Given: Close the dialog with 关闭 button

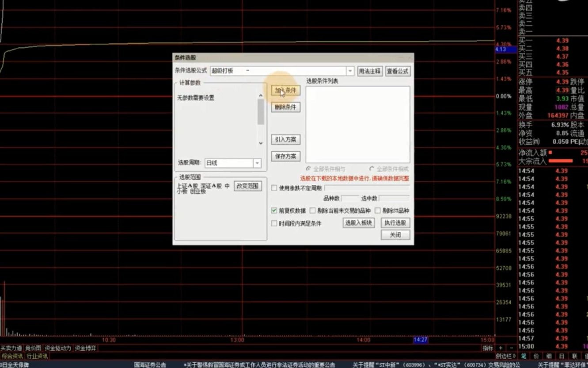Looking at the screenshot, I should coord(395,235).
